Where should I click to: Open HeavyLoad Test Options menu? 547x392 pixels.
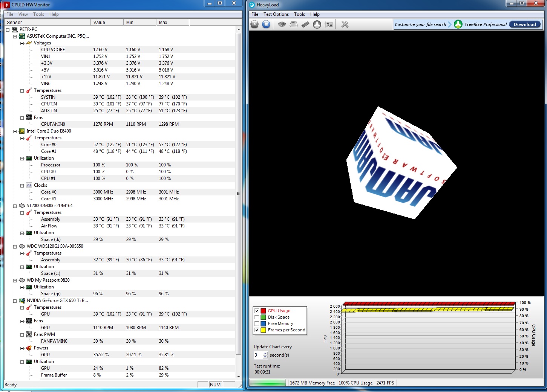(x=276, y=14)
